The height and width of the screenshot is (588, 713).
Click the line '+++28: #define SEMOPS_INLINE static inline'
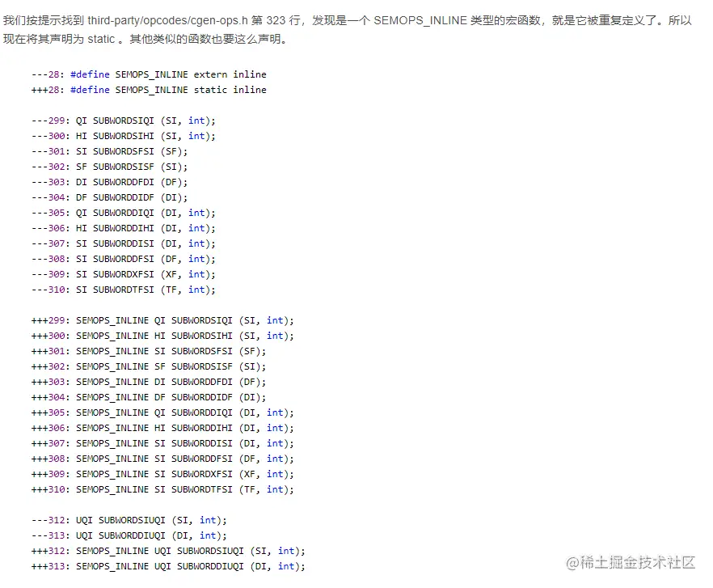point(149,90)
